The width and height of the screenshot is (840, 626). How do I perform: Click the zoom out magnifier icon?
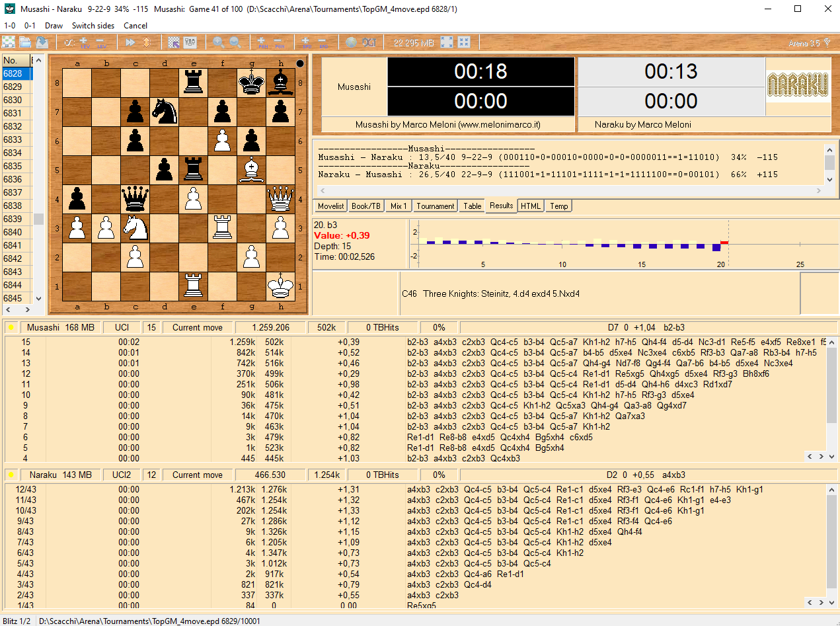pos(235,42)
